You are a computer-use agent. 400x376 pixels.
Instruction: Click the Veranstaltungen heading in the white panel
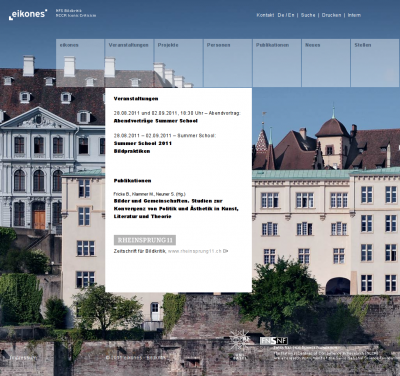click(136, 99)
